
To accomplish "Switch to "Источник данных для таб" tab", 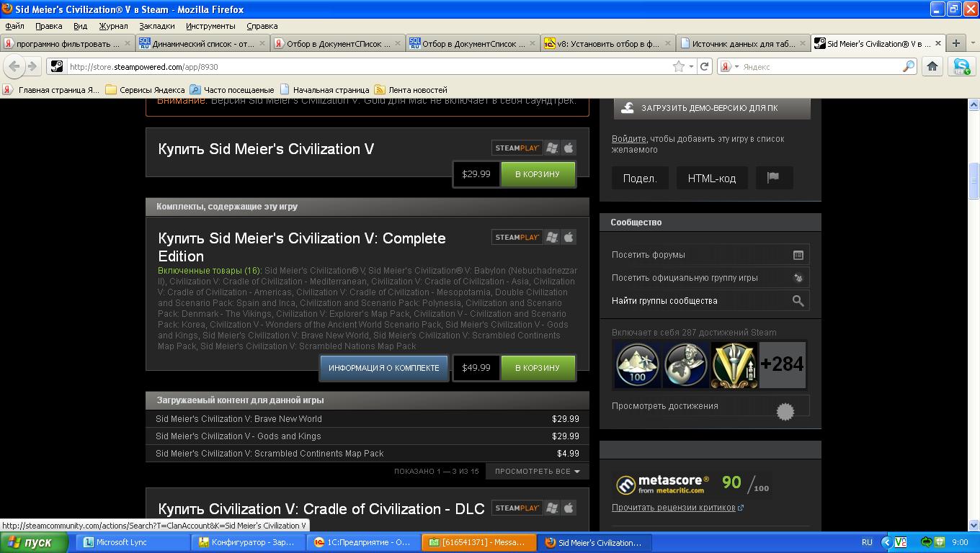I will (x=743, y=43).
